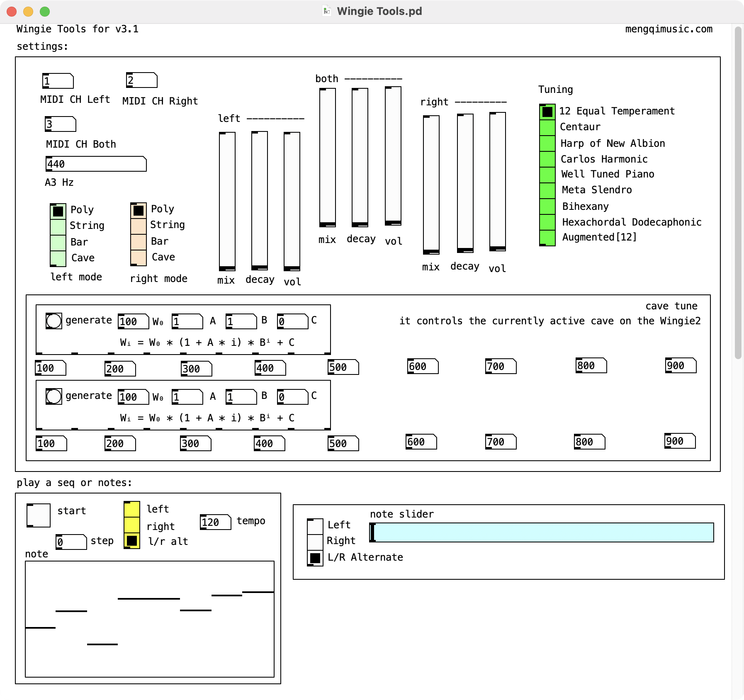Click the left decay slider
Screen dimensions: 744x700
260,201
